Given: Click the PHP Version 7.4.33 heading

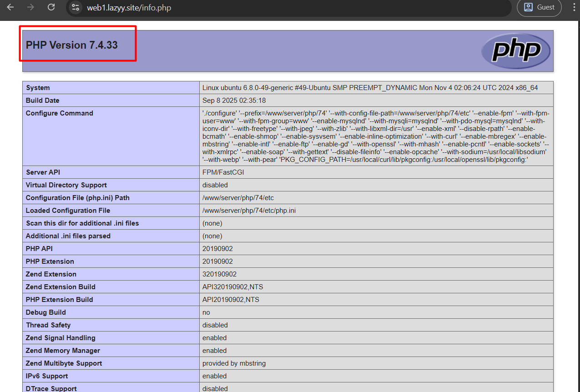Looking at the screenshot, I should (x=72, y=45).
